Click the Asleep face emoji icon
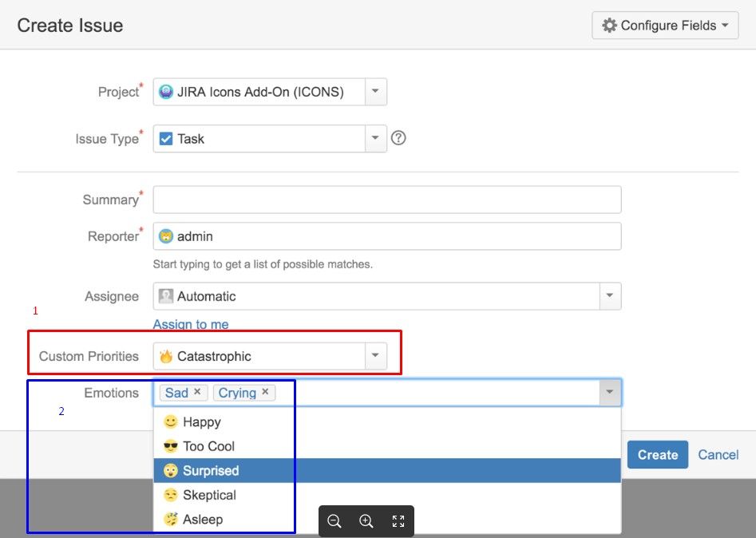756x538 pixels. pyautogui.click(x=171, y=519)
